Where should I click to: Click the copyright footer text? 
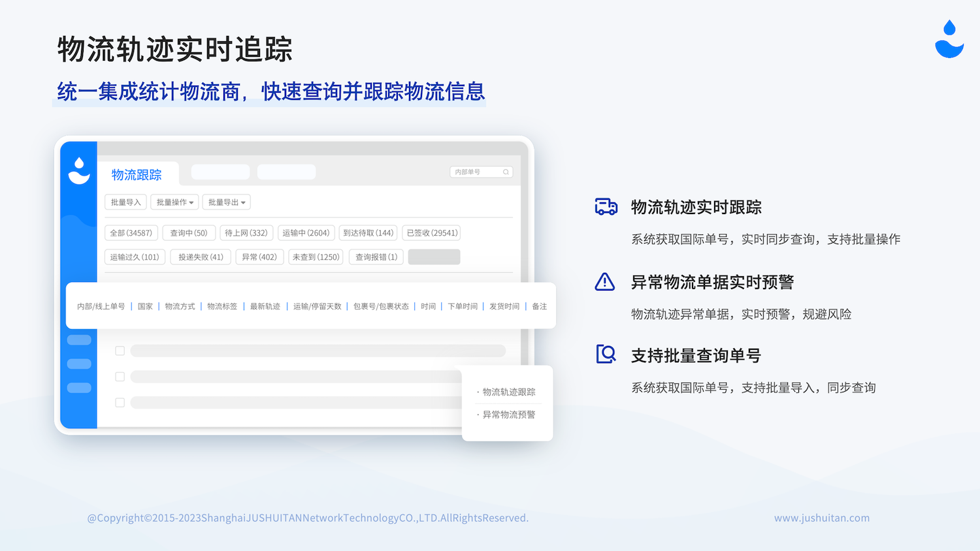tap(308, 518)
